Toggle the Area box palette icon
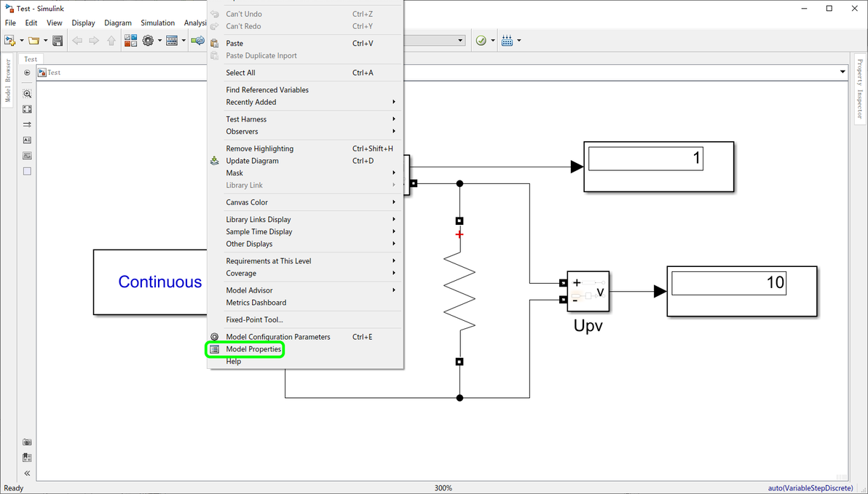The height and width of the screenshot is (494, 868). click(27, 172)
